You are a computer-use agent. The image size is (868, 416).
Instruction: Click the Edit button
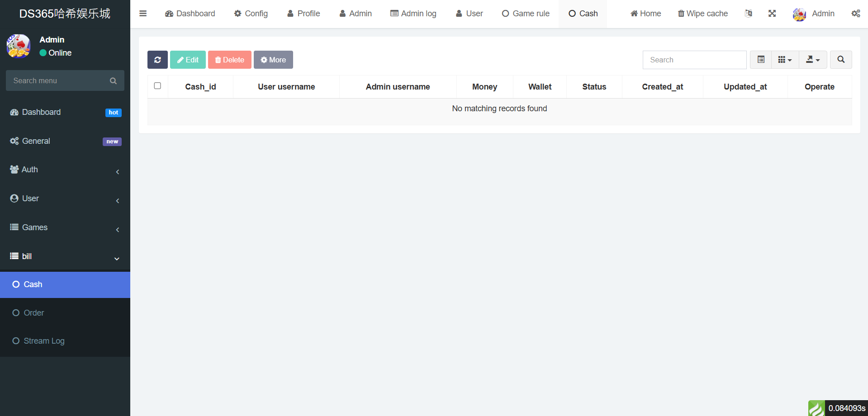[x=188, y=60]
